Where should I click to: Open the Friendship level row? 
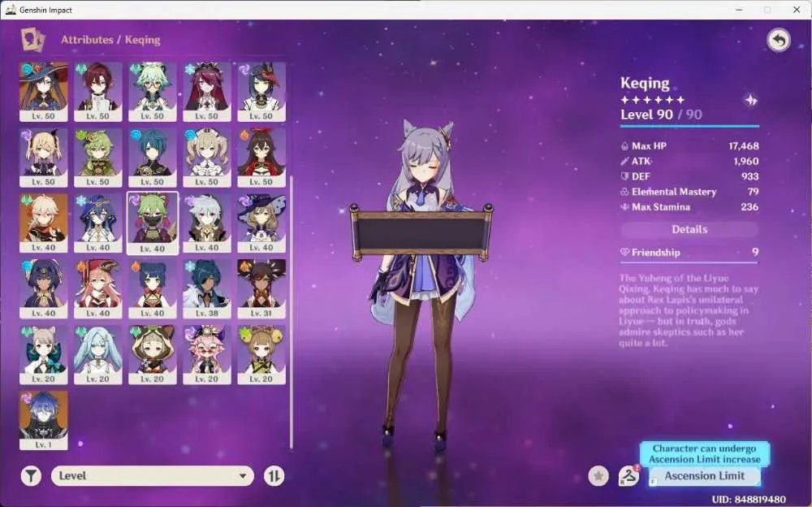coord(689,253)
